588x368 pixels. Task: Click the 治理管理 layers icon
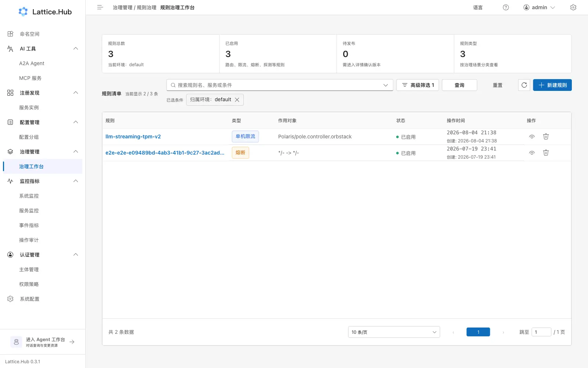10,152
